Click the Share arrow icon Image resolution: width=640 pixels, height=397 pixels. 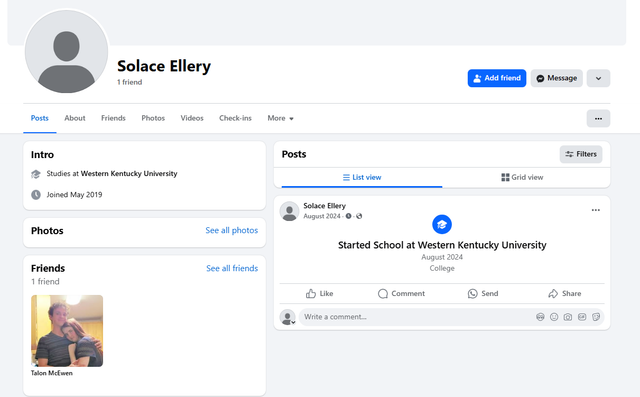tap(553, 294)
